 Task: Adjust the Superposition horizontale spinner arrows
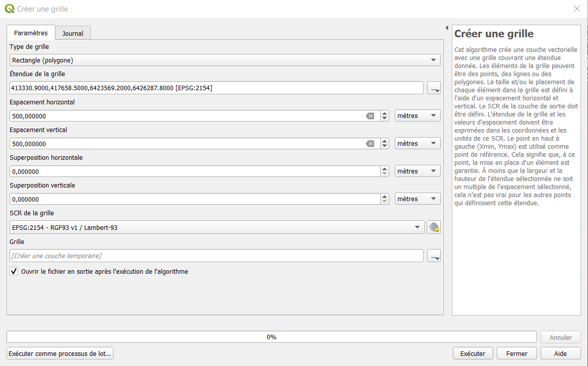point(384,171)
